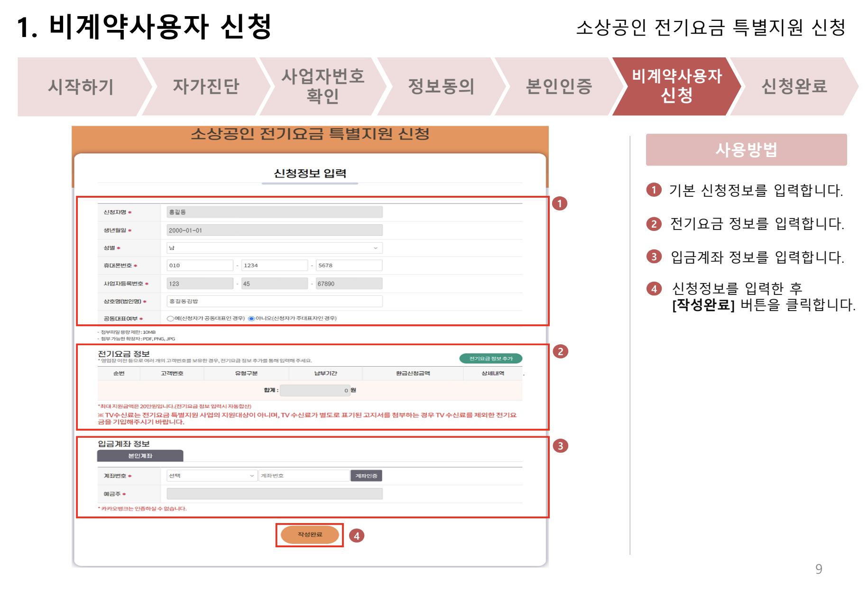Click the middle 휴대폰번호 field showing 1234
The height and width of the screenshot is (589, 868).
[275, 265]
